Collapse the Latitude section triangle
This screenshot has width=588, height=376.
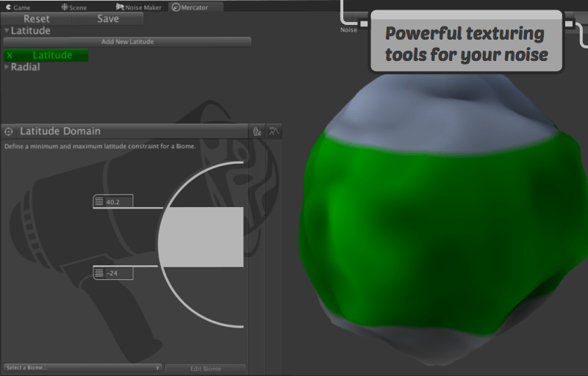(x=7, y=31)
